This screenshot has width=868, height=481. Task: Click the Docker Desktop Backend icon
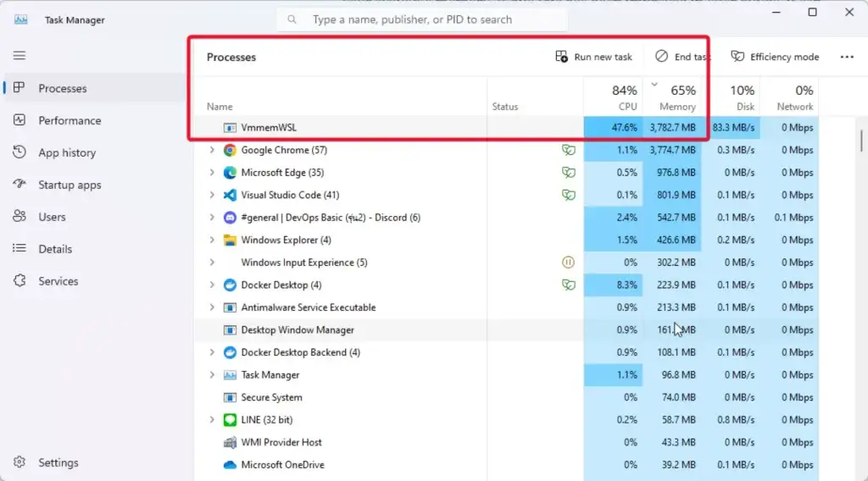pos(230,352)
